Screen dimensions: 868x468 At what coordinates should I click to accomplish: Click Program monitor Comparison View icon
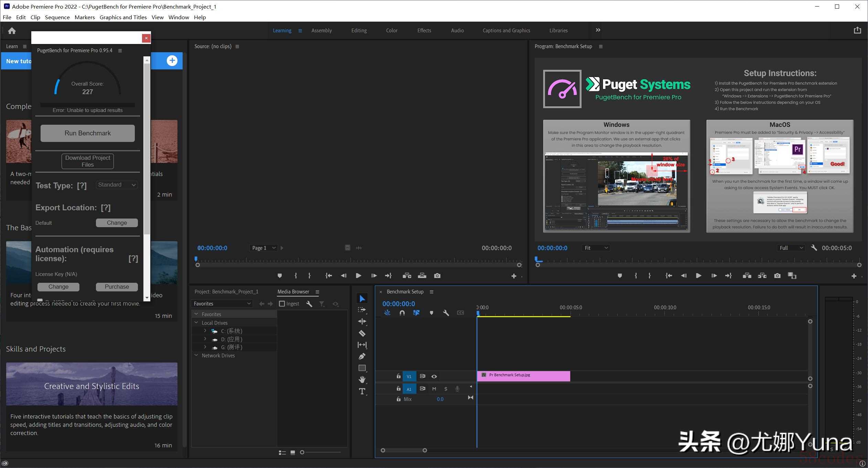[792, 276]
